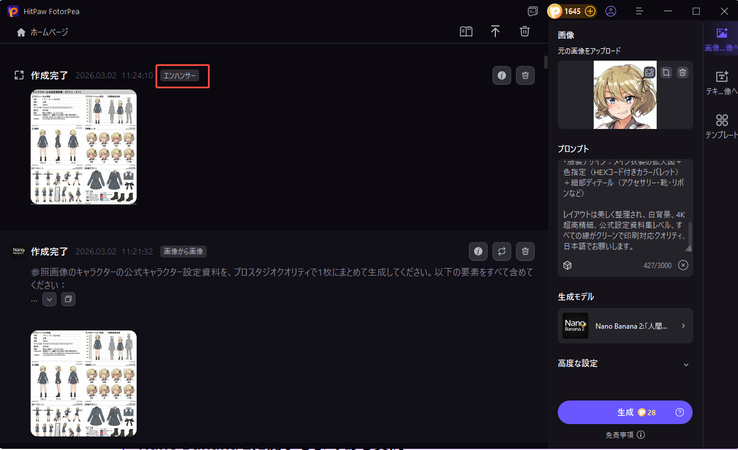Click the first 2026.03.02 11:24:10 timestamp
Viewport: 738px width, 450px height.
pos(114,75)
